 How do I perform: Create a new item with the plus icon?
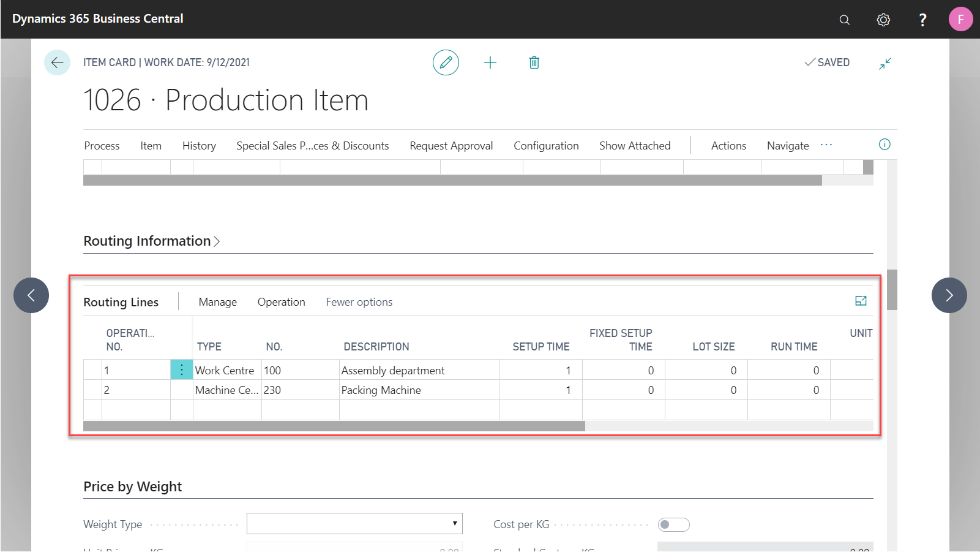[490, 62]
